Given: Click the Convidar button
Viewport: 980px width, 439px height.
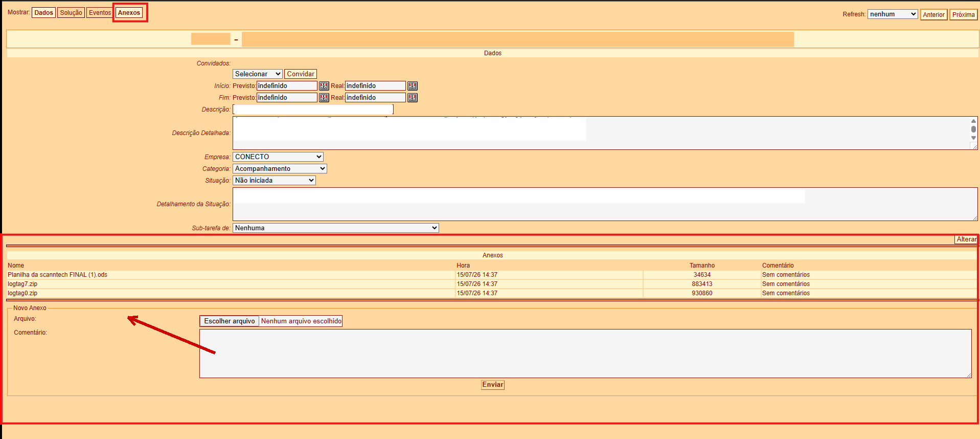Looking at the screenshot, I should (x=301, y=74).
